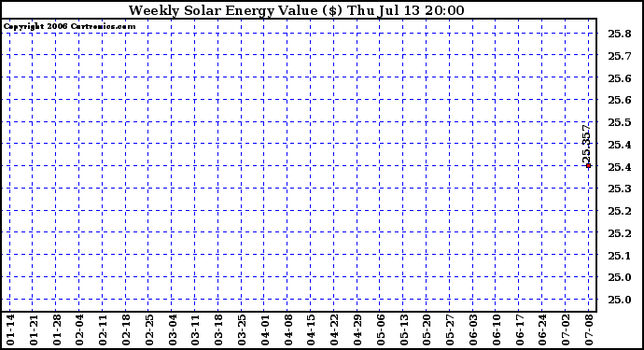
Task: Click the 04-29 date label
Action: tap(357, 329)
